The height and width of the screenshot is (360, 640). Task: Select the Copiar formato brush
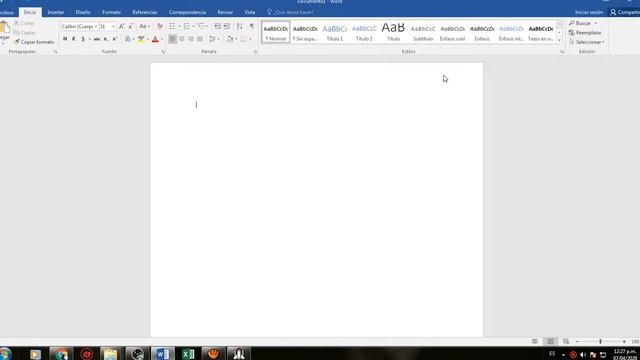[x=34, y=42]
